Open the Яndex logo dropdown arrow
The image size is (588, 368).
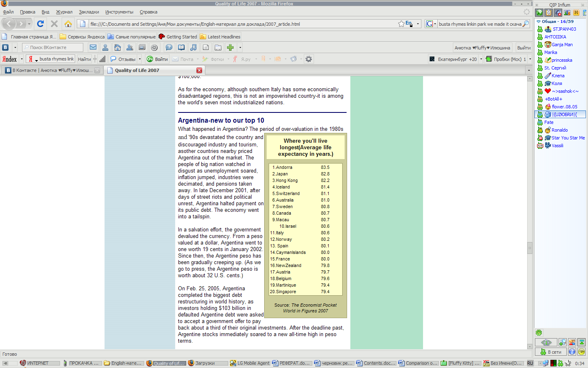[22, 59]
